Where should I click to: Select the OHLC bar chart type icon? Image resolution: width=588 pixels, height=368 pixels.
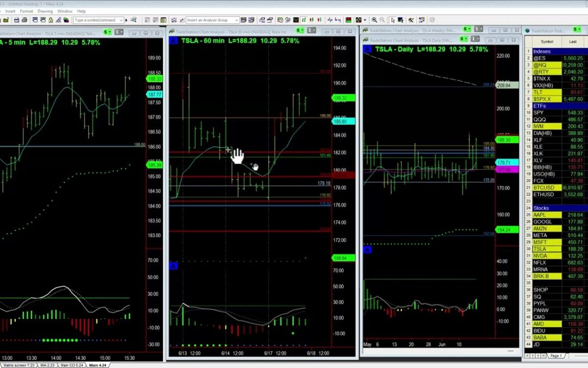304,20
